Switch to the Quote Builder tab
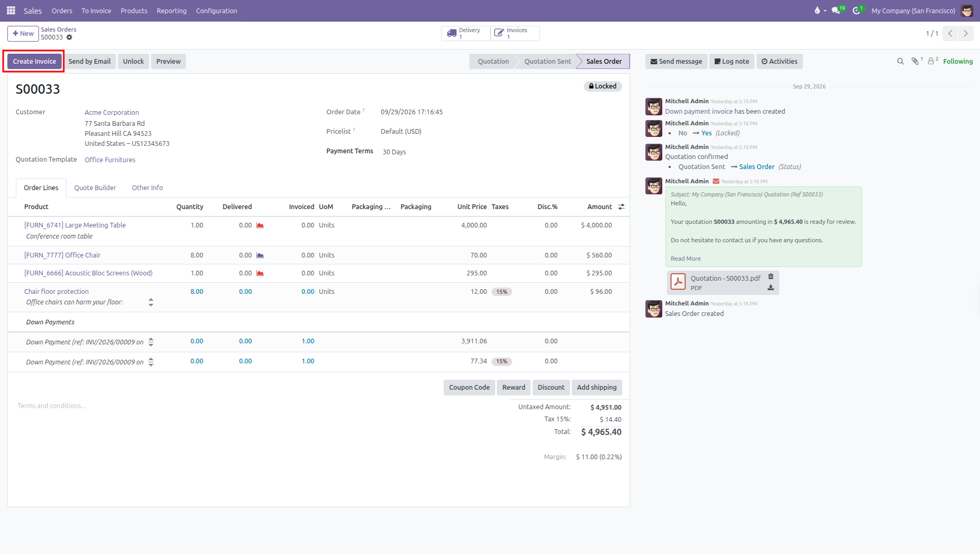Image resolution: width=980 pixels, height=554 pixels. (95, 188)
